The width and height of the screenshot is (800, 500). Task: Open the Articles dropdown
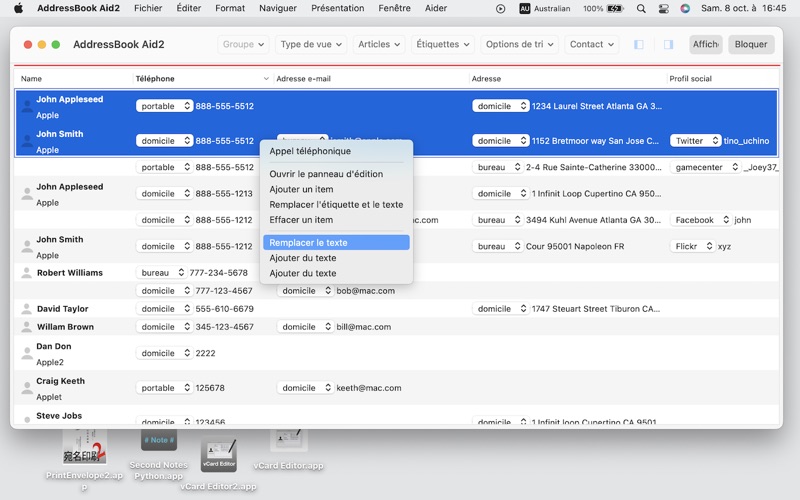point(379,44)
